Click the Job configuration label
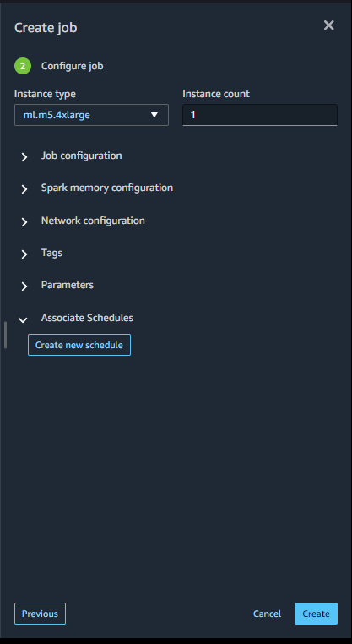Viewport: 352px width, 644px height. click(81, 156)
